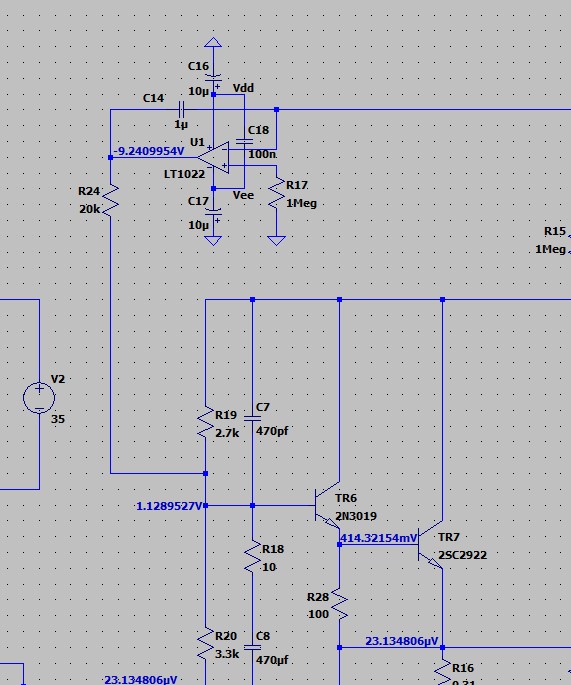Click the -9.2409954V voltage label
571x685 pixels.
tap(149, 151)
